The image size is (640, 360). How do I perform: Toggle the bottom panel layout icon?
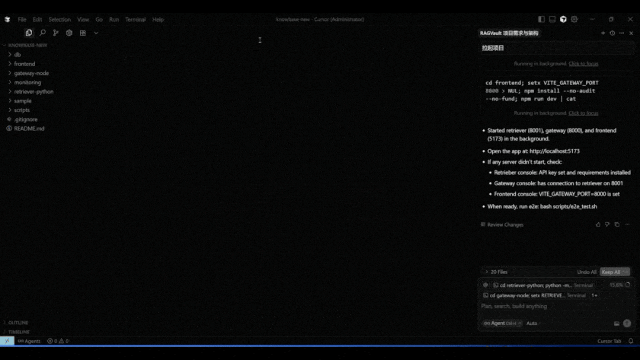tap(552, 19)
